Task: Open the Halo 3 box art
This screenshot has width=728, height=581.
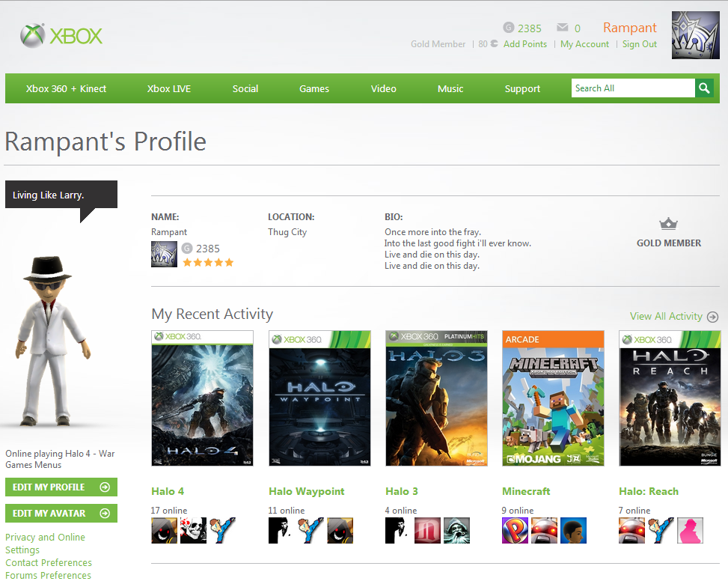Action: (436, 398)
